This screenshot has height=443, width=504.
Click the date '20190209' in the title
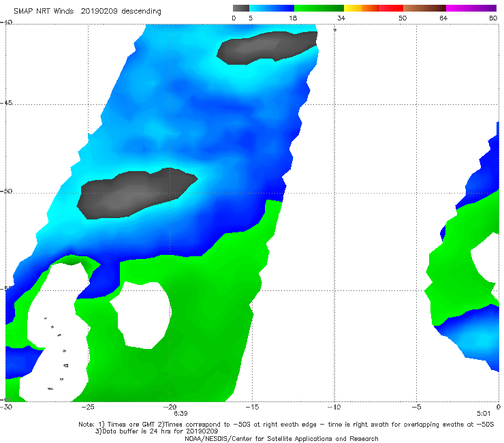click(99, 12)
